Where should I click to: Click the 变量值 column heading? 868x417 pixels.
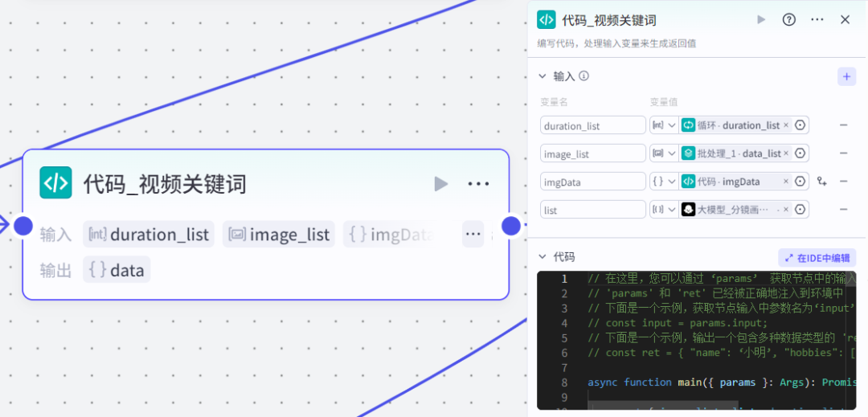(664, 102)
